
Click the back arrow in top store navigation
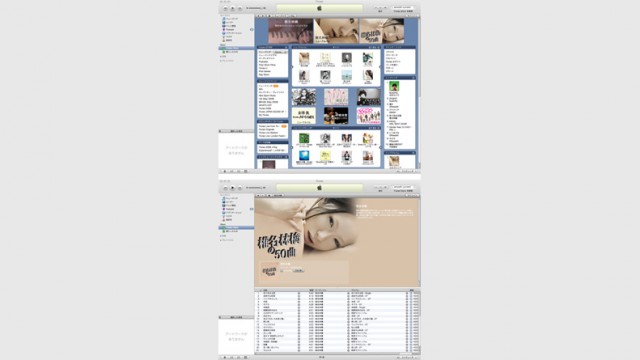coord(258,16)
